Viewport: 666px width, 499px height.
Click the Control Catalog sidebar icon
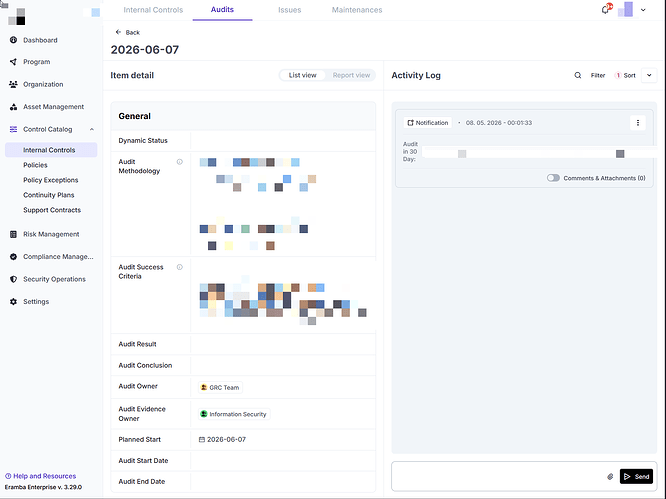13,129
